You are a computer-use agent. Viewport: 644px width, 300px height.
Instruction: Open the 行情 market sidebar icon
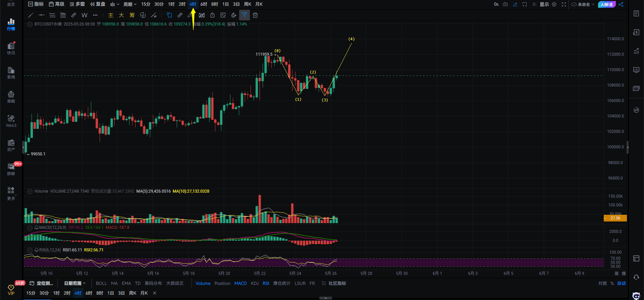pyautogui.click(x=11, y=24)
